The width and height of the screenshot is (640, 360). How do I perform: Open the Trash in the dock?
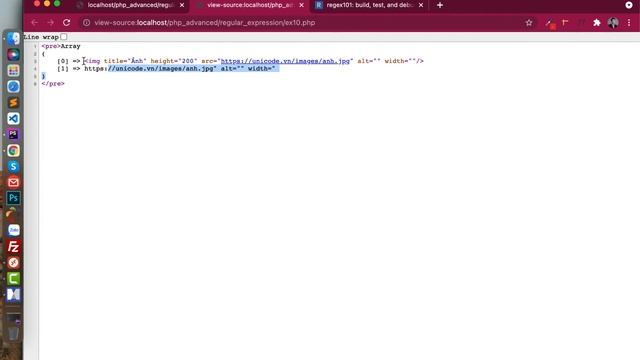pos(13,333)
